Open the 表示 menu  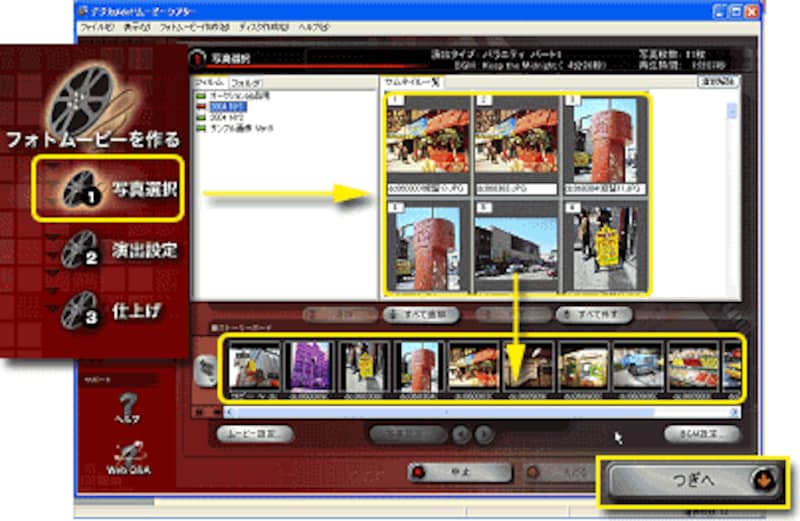click(x=137, y=28)
